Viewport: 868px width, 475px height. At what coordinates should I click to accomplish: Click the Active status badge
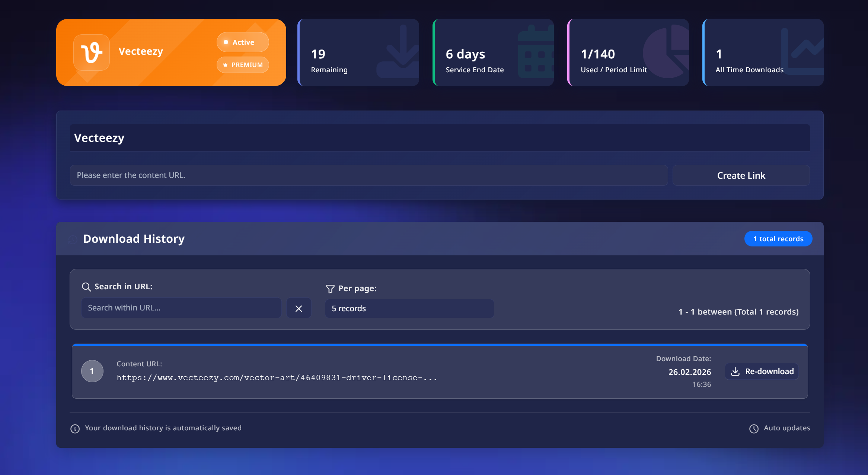[x=243, y=42]
